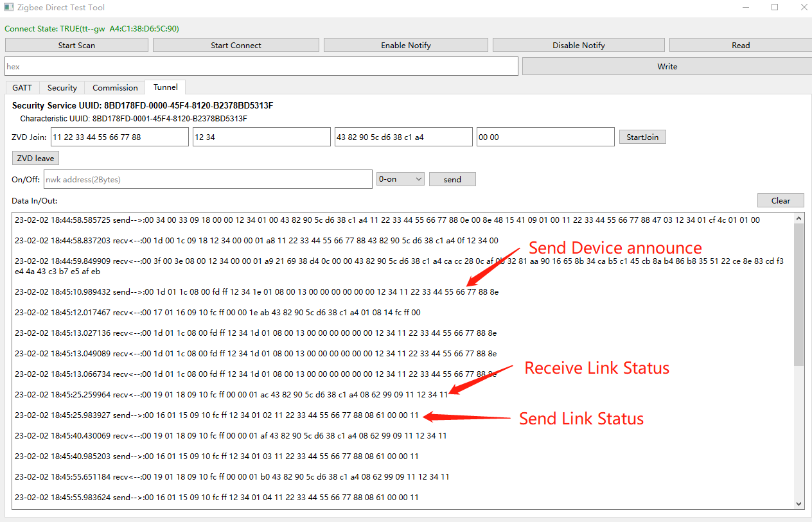Switch to the GATT tab
The width and height of the screenshot is (812, 522).
coord(22,87)
